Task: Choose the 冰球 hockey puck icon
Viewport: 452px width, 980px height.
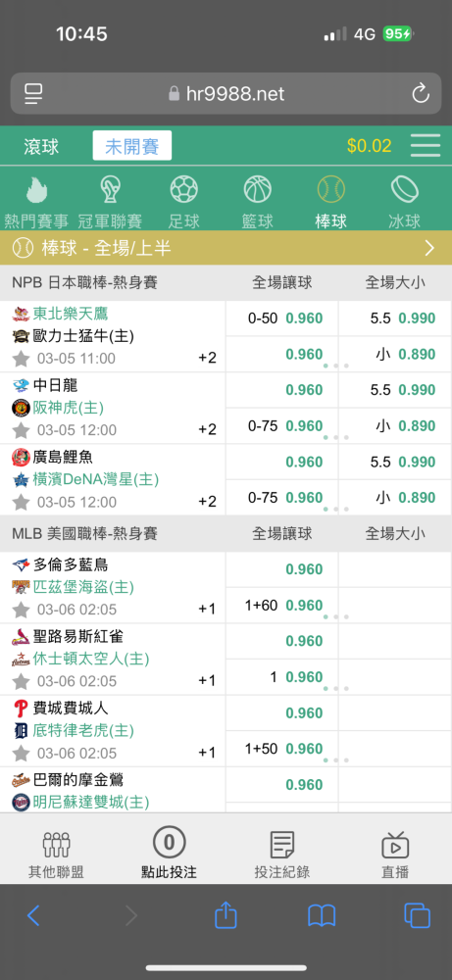Action: tap(404, 189)
